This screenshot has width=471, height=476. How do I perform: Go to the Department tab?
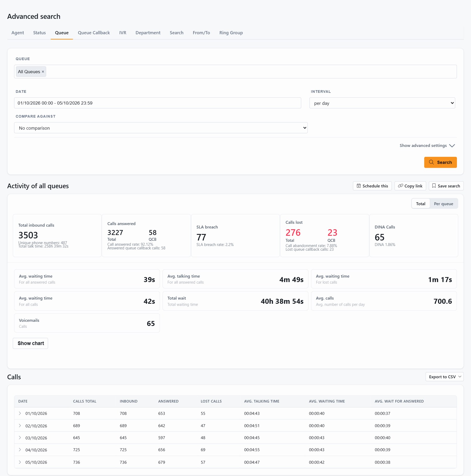(148, 33)
